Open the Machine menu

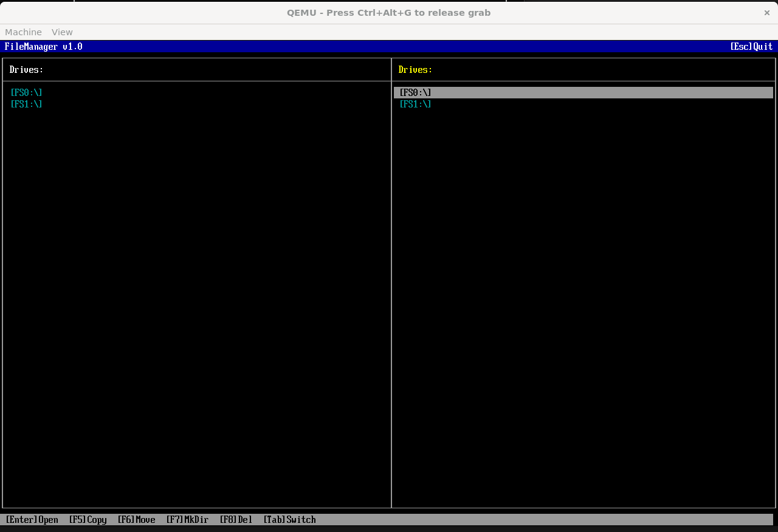pyautogui.click(x=23, y=32)
